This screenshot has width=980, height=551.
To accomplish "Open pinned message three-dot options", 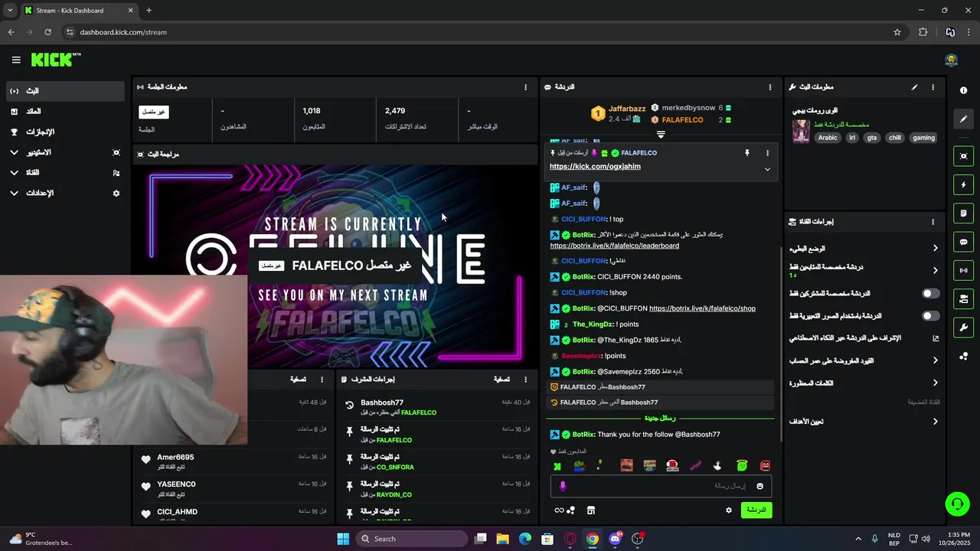I will [767, 153].
